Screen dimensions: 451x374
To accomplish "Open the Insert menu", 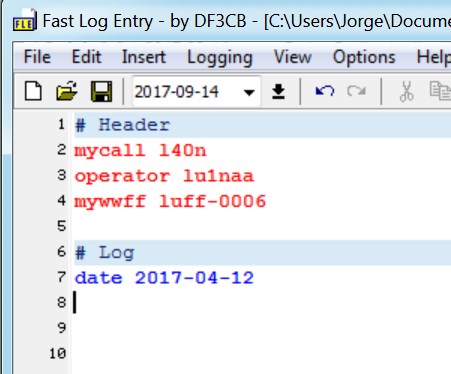I will 144,57.
